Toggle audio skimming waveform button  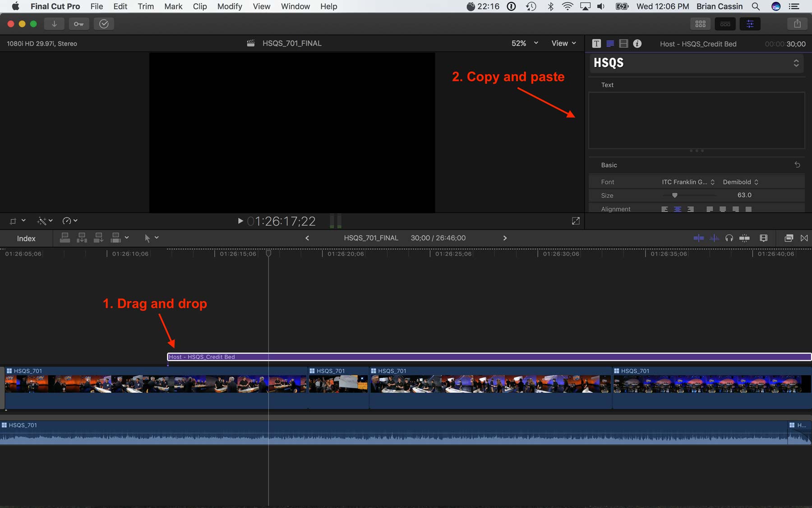(x=714, y=238)
